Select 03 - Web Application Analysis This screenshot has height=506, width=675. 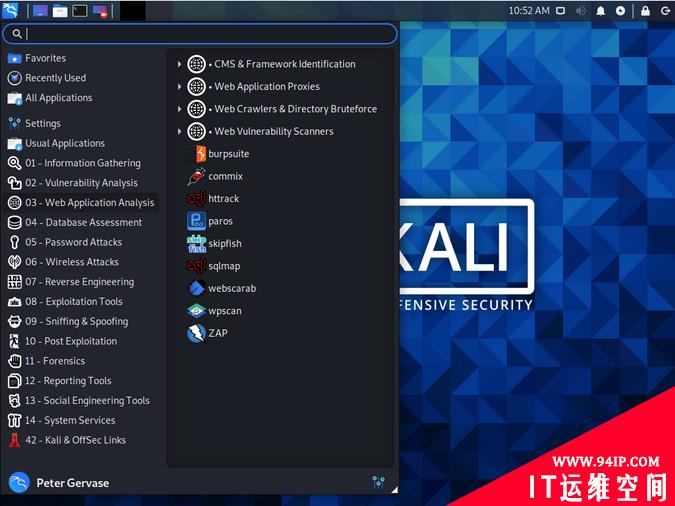(81, 203)
